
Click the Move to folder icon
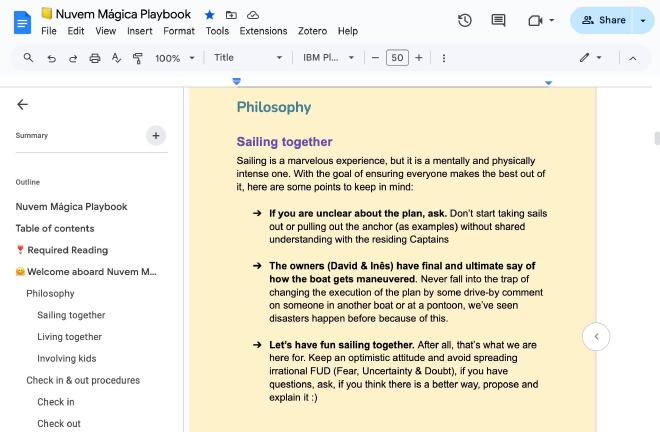[231, 15]
